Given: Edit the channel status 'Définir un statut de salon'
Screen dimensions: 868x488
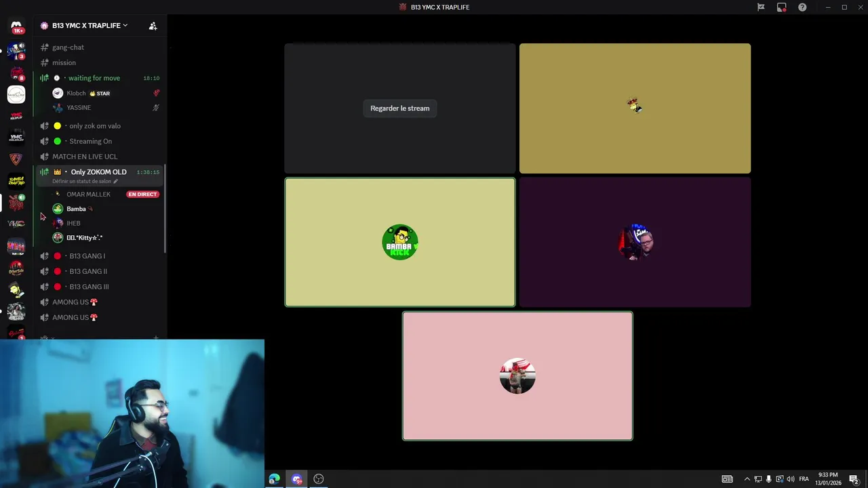Looking at the screenshot, I should pos(85,181).
